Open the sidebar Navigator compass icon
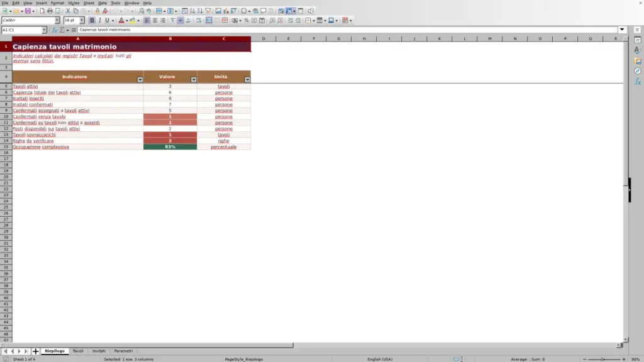 (638, 72)
